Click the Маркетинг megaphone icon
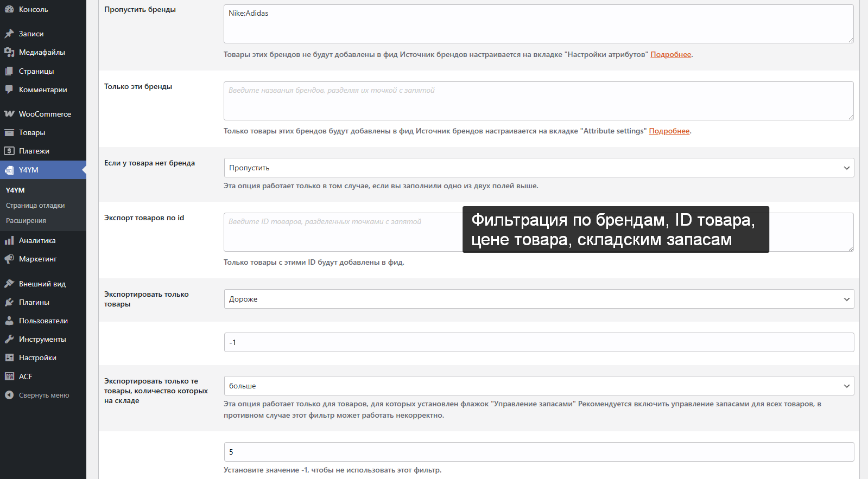Viewport: 868px width, 479px height. tap(9, 259)
